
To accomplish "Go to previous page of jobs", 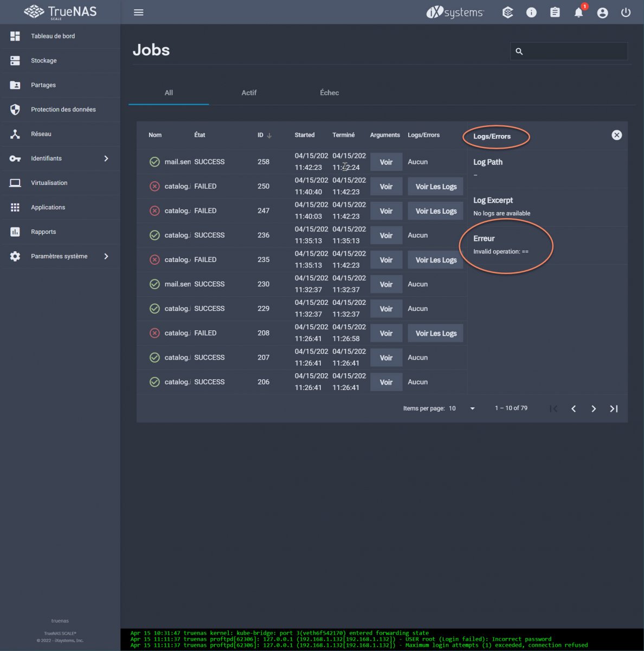I will click(x=574, y=409).
